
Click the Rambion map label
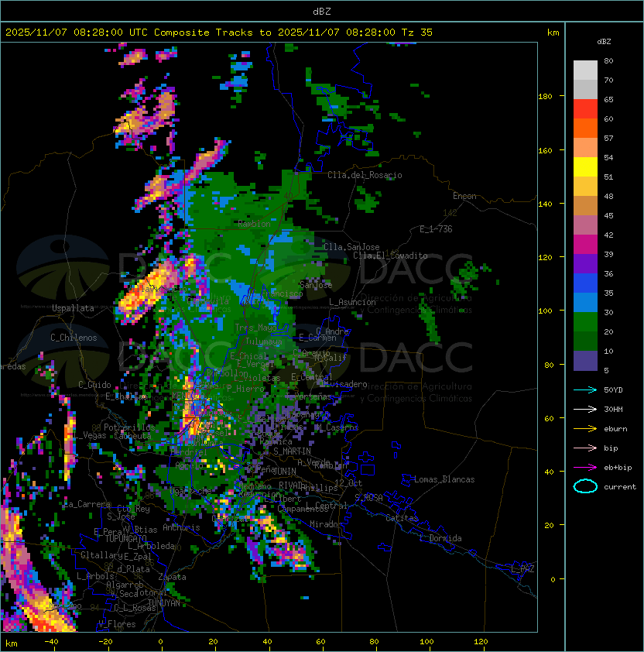pos(255,224)
